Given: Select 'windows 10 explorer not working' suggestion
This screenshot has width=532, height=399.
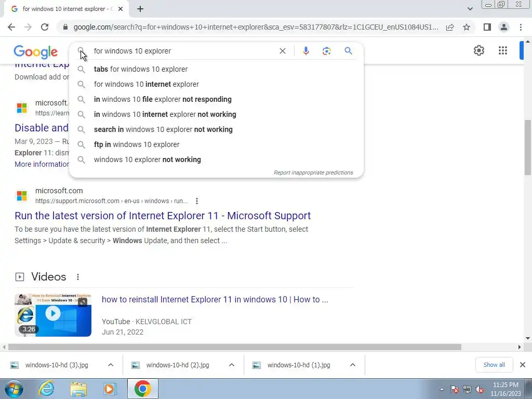Looking at the screenshot, I should [216, 159].
